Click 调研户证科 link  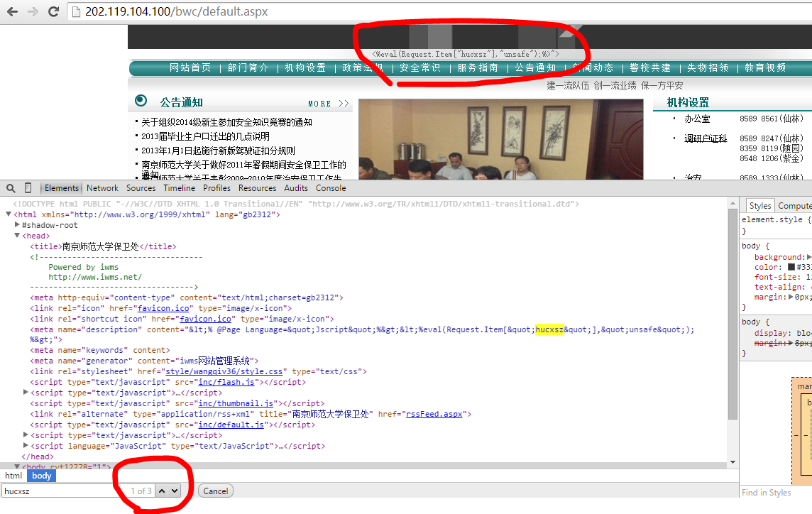tap(706, 138)
